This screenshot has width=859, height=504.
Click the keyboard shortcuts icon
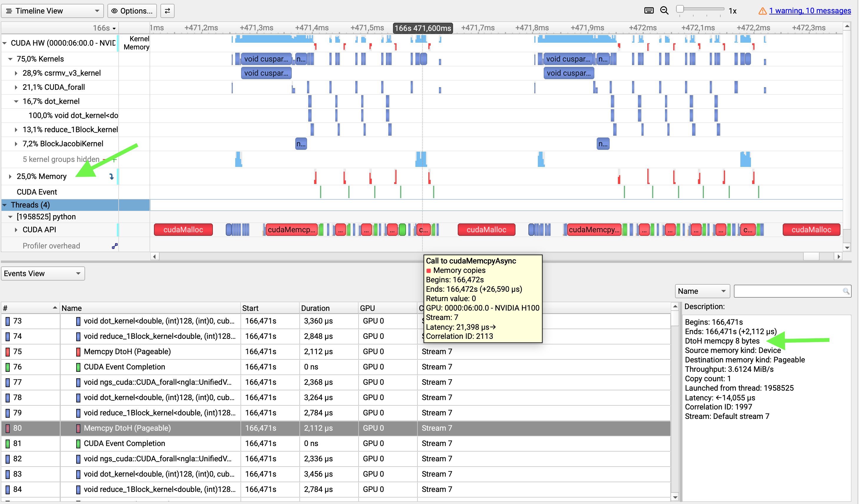click(649, 11)
